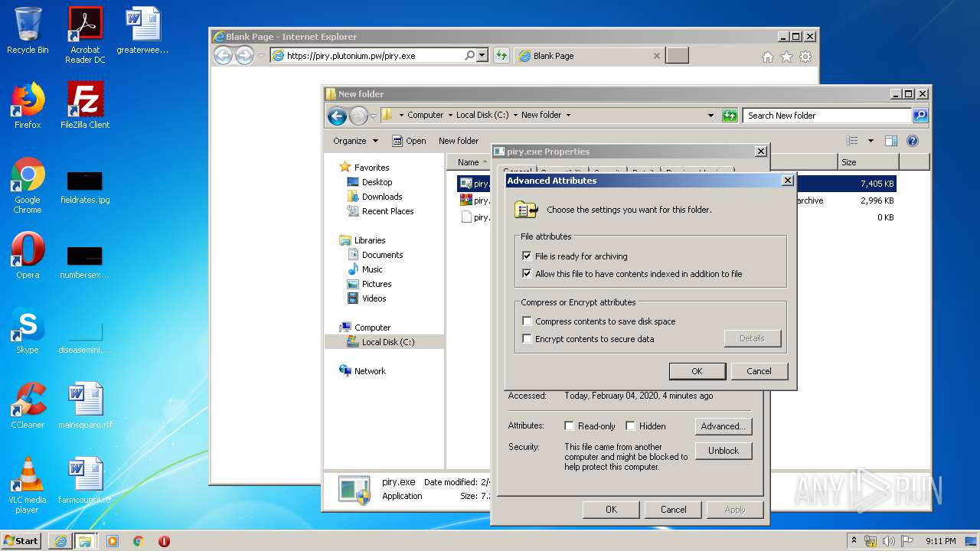Click Opera icon in taskbar

[x=164, y=541]
